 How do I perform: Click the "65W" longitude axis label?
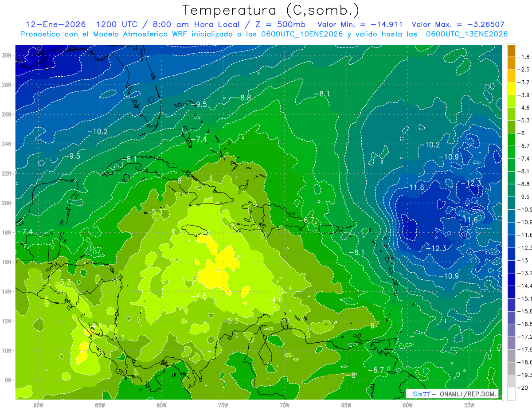point(346,405)
